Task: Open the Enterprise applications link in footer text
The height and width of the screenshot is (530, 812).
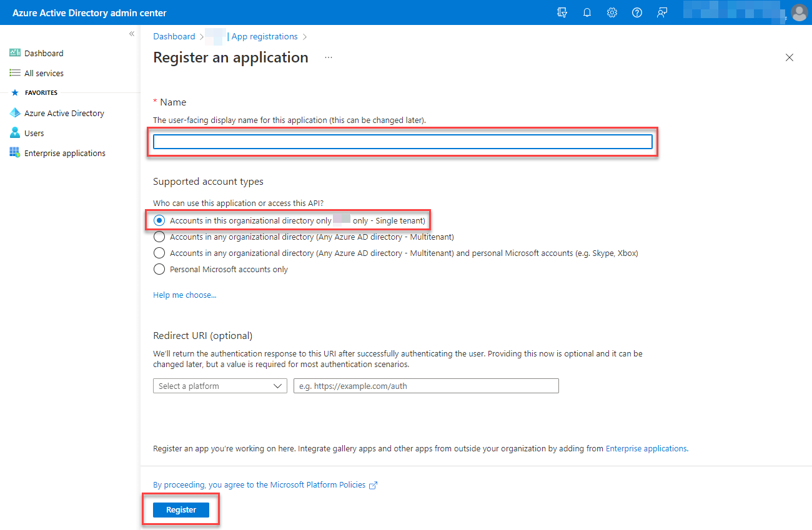Action: click(x=646, y=448)
